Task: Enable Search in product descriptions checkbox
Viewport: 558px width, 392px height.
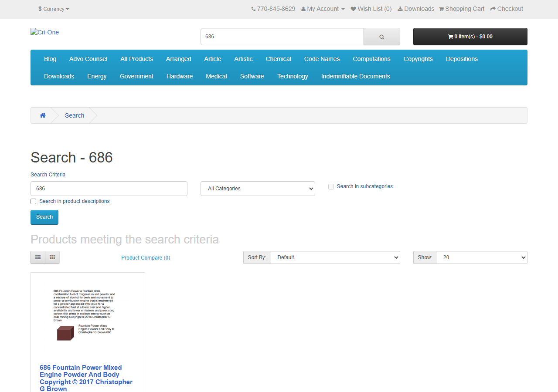Action: pos(34,201)
